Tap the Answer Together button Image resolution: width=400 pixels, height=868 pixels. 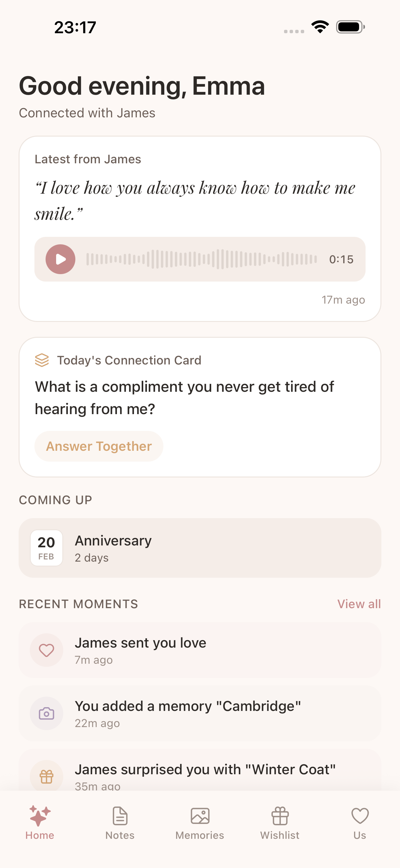pyautogui.click(x=99, y=446)
